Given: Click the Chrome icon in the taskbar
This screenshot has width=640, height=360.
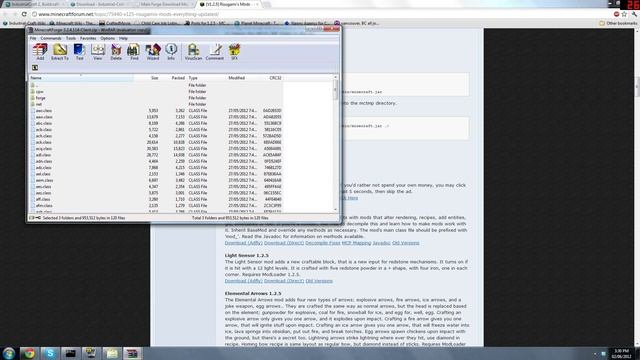Looking at the screenshot, I should point(29,353).
